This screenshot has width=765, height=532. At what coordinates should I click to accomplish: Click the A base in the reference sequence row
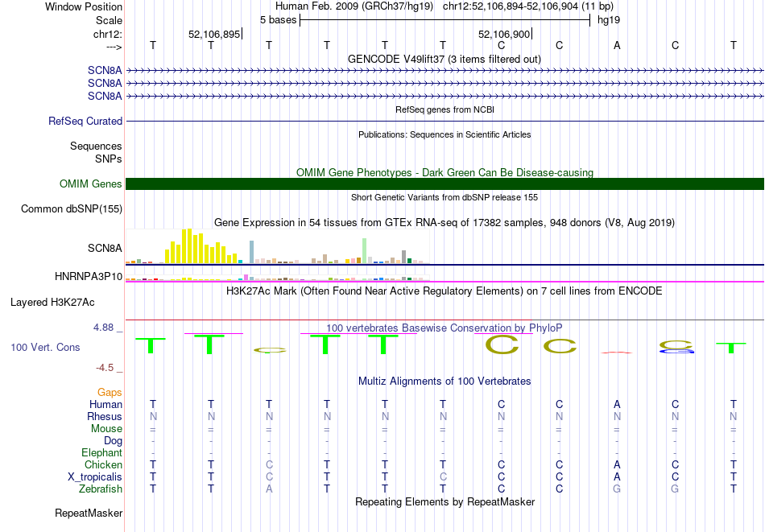pos(617,46)
